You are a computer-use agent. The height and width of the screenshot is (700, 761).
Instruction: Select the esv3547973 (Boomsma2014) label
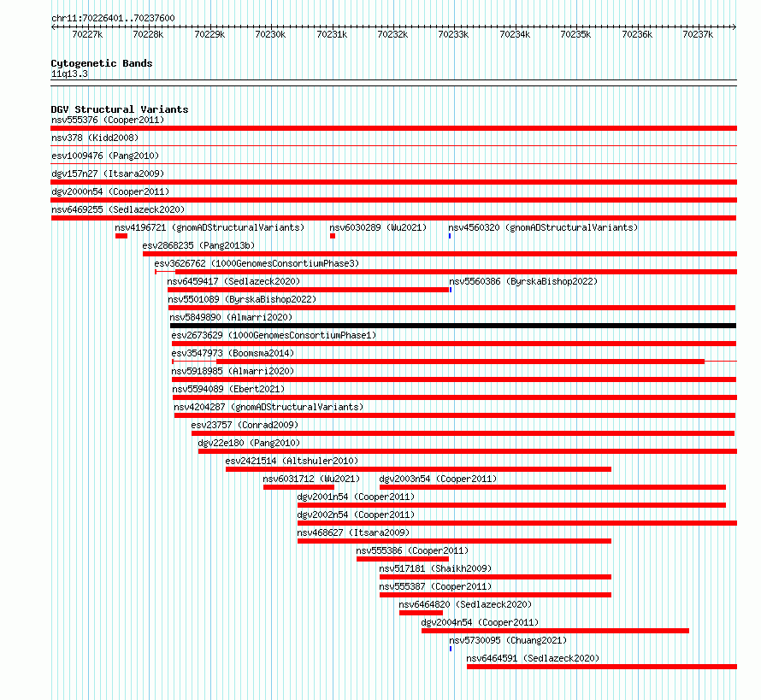pyautogui.click(x=233, y=353)
